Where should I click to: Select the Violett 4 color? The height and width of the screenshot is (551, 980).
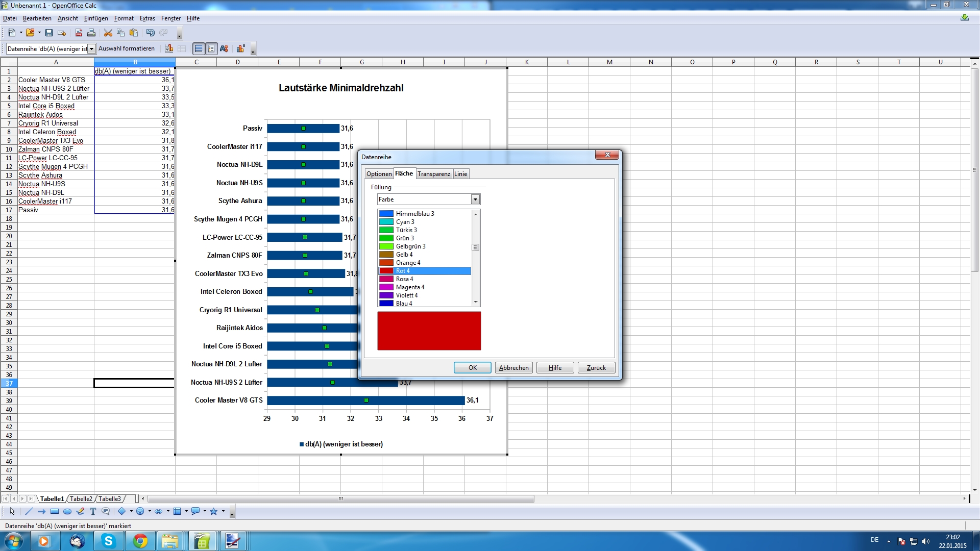pyautogui.click(x=425, y=295)
